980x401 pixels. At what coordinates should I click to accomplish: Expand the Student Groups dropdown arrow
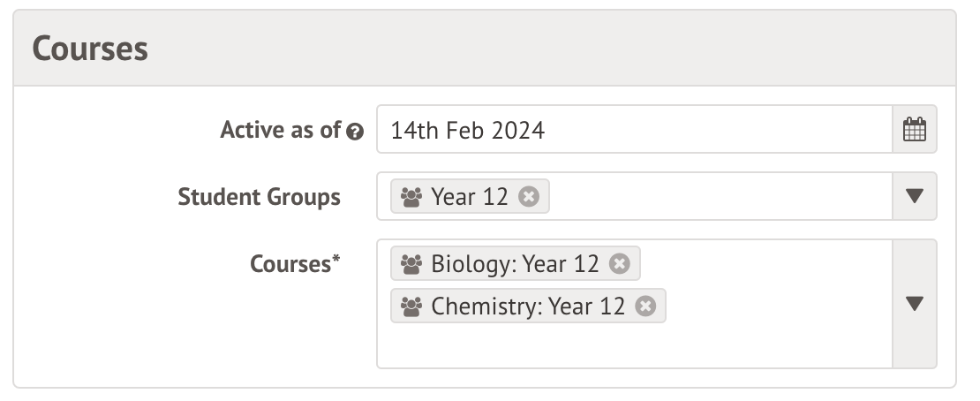(x=915, y=196)
